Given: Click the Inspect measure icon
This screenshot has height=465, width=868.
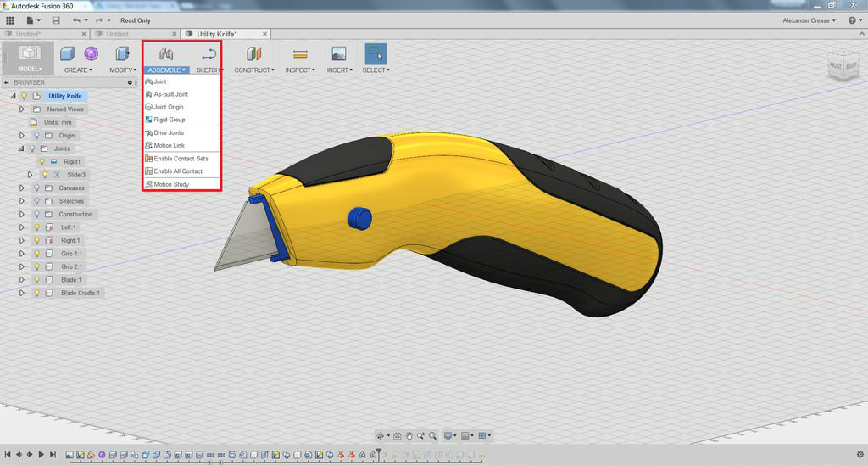Looking at the screenshot, I should pyautogui.click(x=300, y=53).
